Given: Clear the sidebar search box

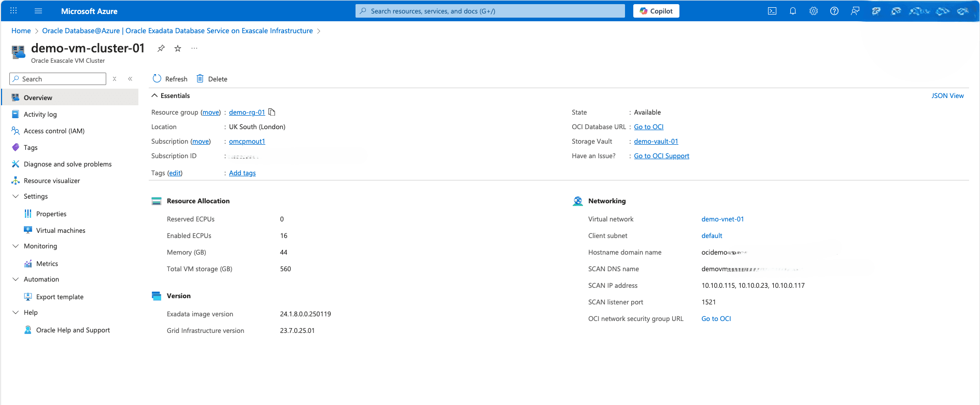Looking at the screenshot, I should (115, 79).
